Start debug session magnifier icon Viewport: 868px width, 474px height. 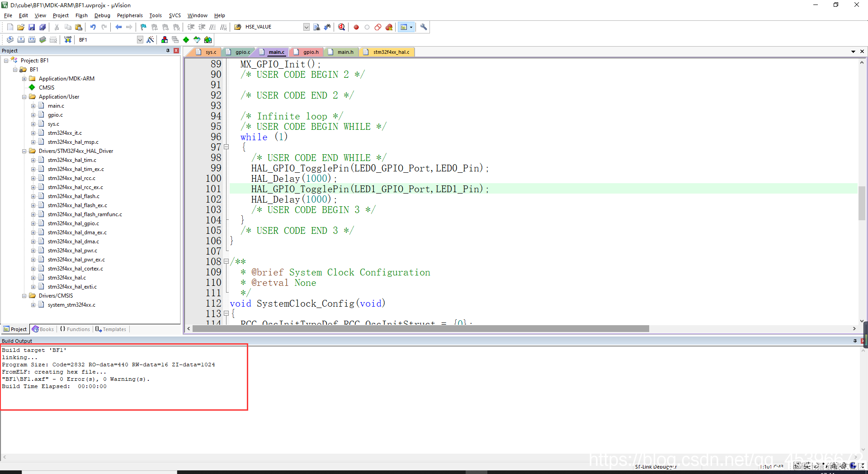(342, 27)
